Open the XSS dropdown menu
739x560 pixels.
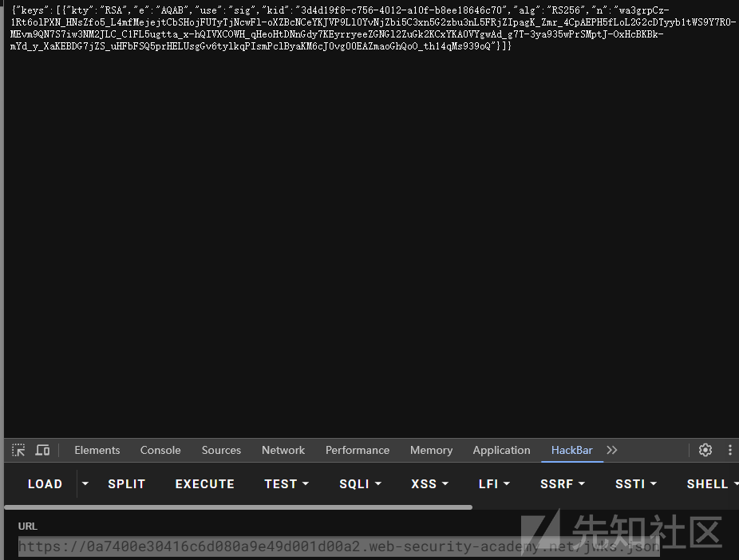429,484
